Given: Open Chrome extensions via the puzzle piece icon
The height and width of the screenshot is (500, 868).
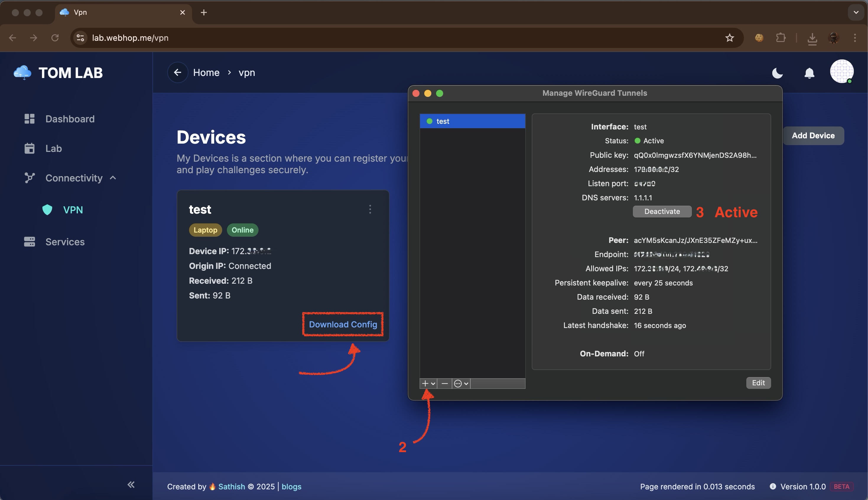Looking at the screenshot, I should pyautogui.click(x=781, y=38).
